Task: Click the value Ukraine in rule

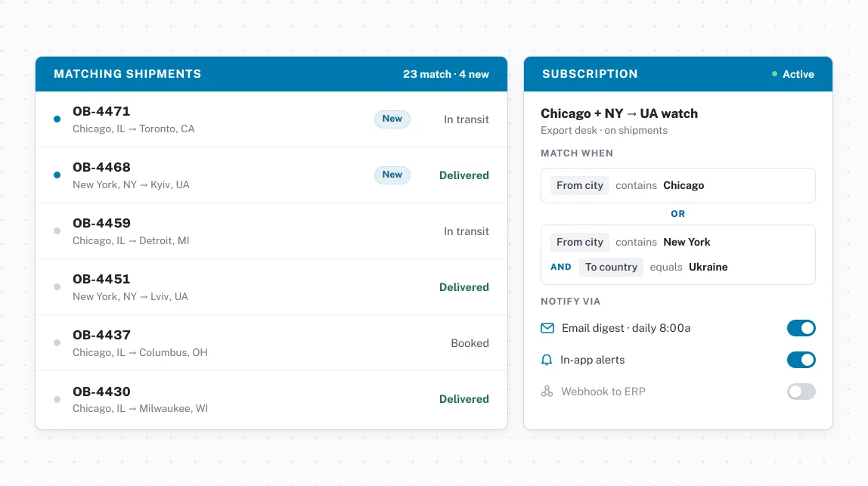Action: (708, 267)
